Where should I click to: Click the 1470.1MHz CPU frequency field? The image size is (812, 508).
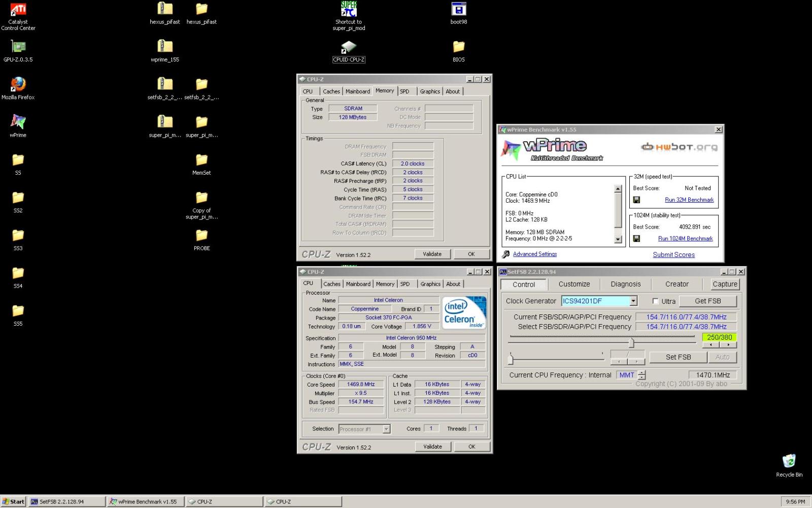(x=713, y=375)
